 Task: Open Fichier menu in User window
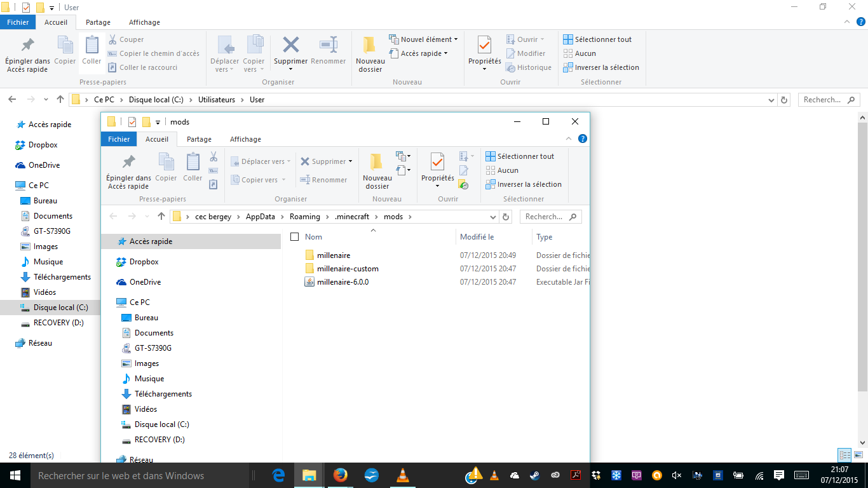pos(18,22)
